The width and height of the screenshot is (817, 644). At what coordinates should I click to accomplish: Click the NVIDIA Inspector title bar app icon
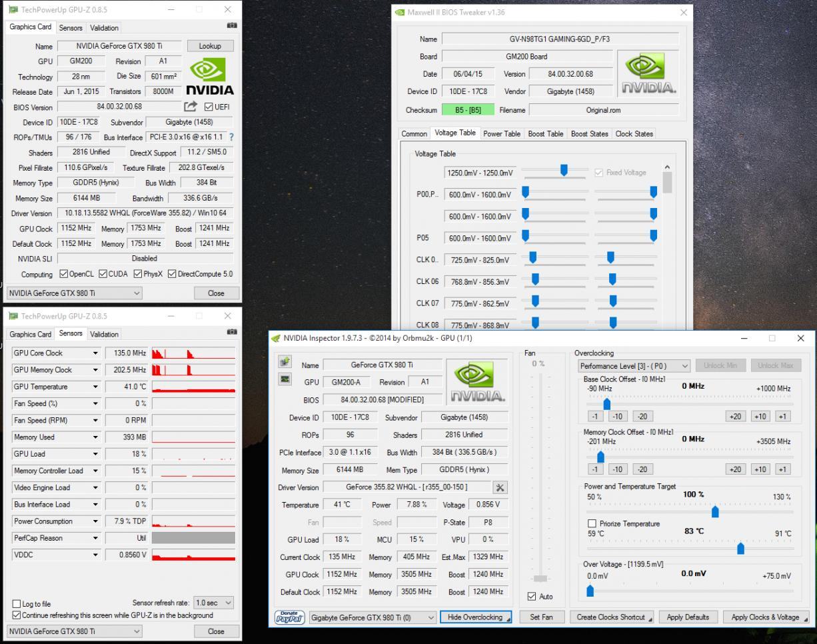(277, 339)
